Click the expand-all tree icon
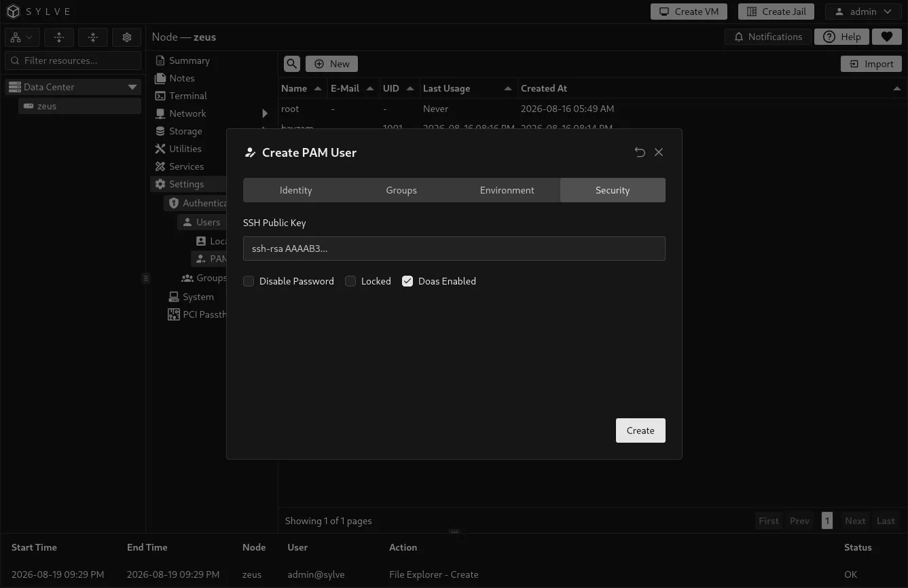This screenshot has height=588, width=908. (x=59, y=37)
